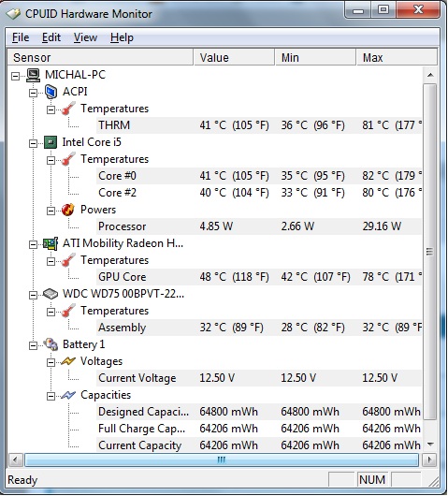Click thermometer icon under WDC hard drive
The width and height of the screenshot is (448, 496).
pyautogui.click(x=68, y=311)
